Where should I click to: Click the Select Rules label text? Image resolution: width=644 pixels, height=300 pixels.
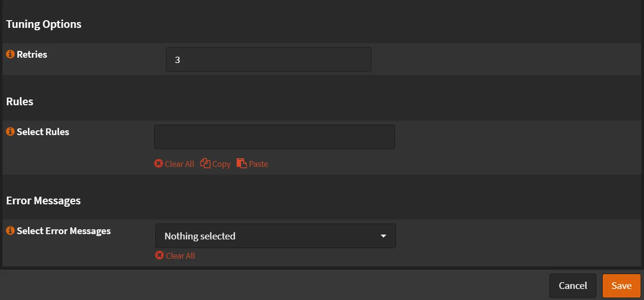coord(43,132)
